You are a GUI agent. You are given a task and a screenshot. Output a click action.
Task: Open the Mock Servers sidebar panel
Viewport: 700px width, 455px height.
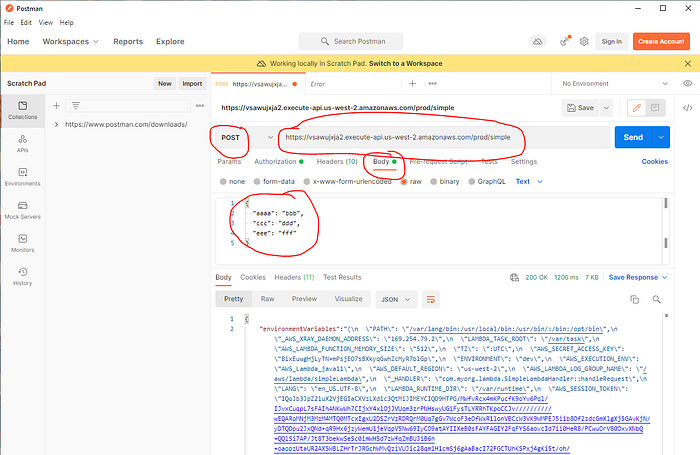point(22,210)
